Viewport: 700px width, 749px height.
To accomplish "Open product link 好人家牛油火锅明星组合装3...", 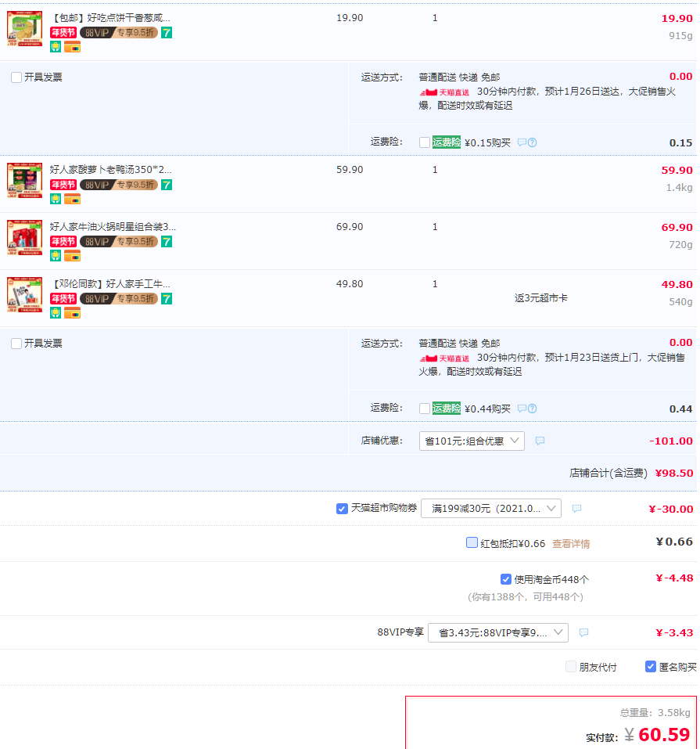I will pos(113,226).
